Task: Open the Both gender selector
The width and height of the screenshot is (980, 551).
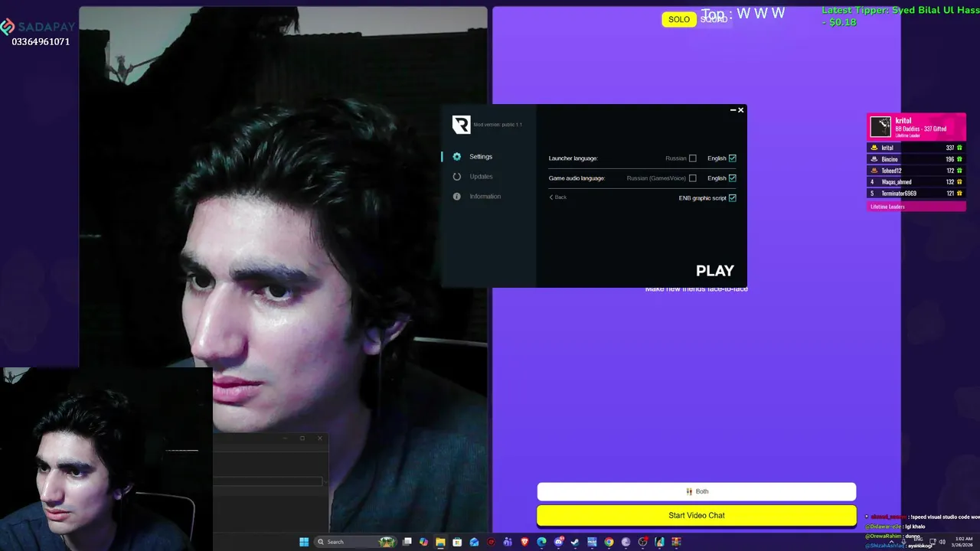Action: pos(697,491)
